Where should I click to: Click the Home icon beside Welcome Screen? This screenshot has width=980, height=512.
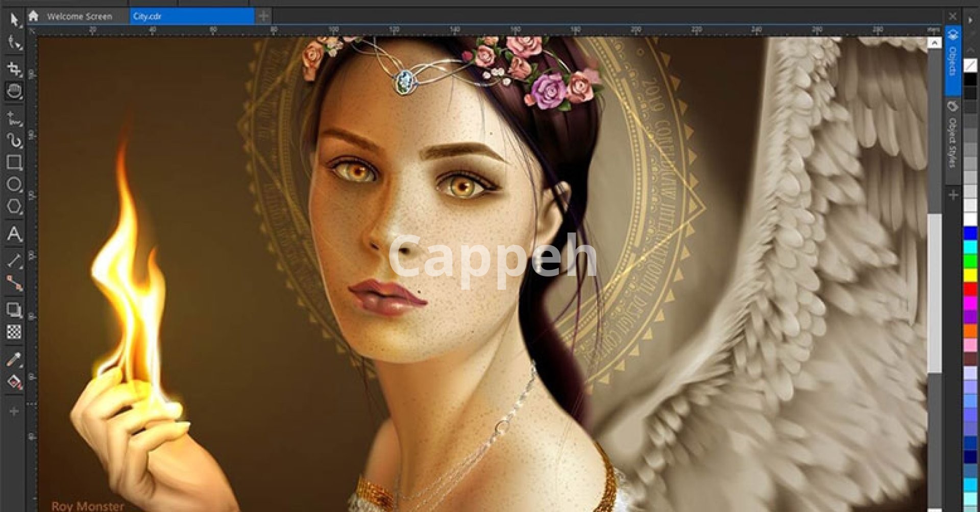[34, 16]
